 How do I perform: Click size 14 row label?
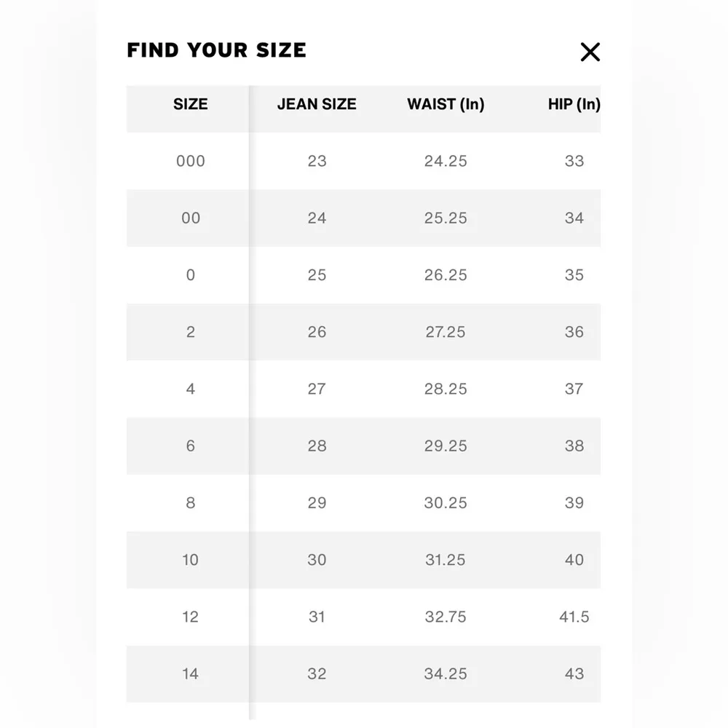click(x=190, y=673)
